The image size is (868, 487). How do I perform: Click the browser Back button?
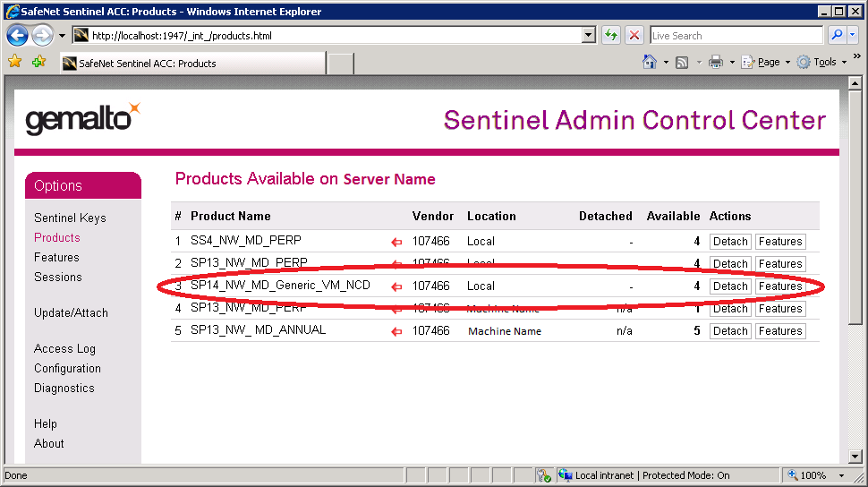(x=17, y=36)
